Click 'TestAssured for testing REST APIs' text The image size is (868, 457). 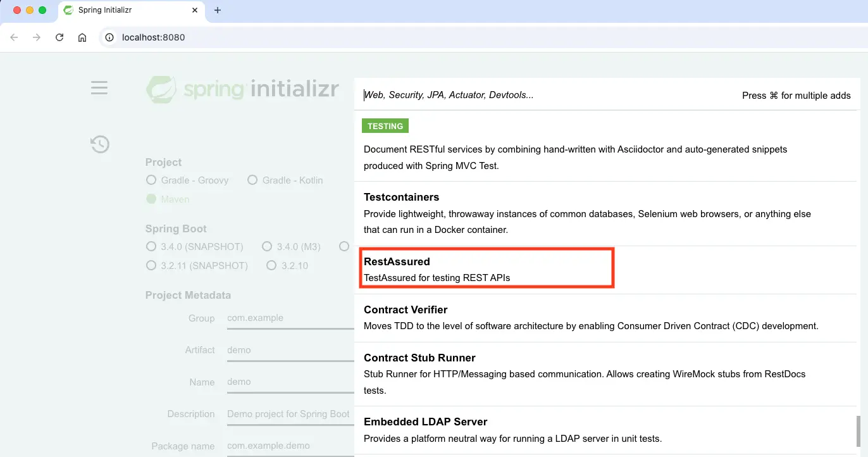[x=437, y=278]
